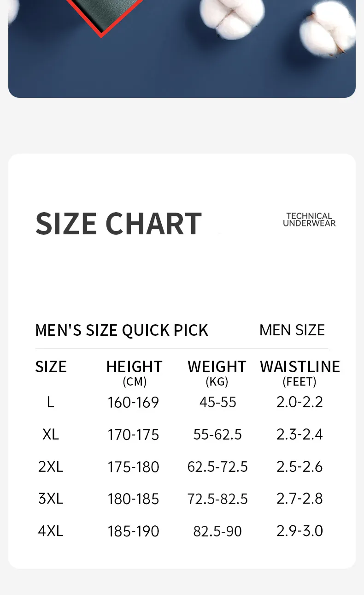Click the 82.5-90 weight value
The image size is (364, 595).
[217, 531]
